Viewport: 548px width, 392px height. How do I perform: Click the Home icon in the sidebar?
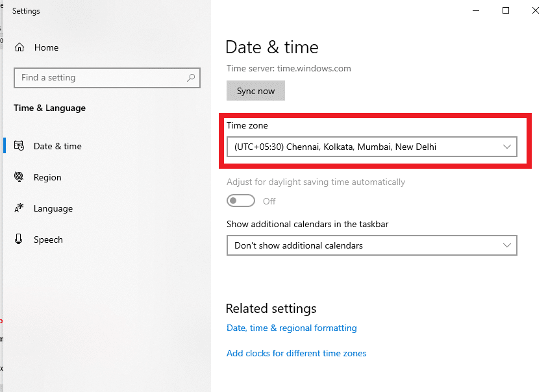coord(19,47)
